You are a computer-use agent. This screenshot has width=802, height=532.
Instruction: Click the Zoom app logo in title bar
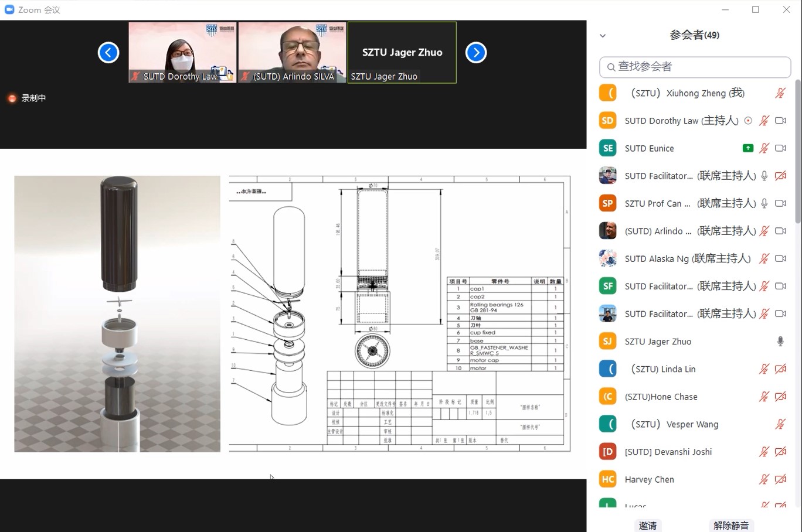point(9,9)
